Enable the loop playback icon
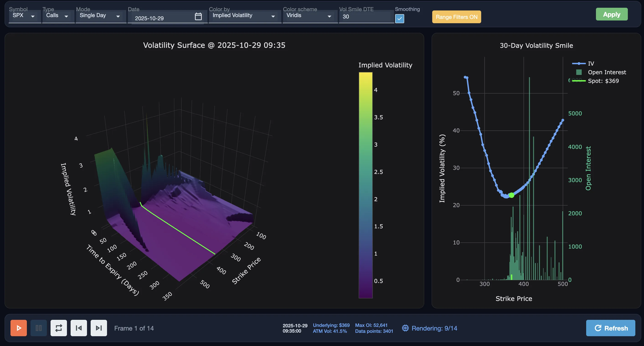 [59, 328]
